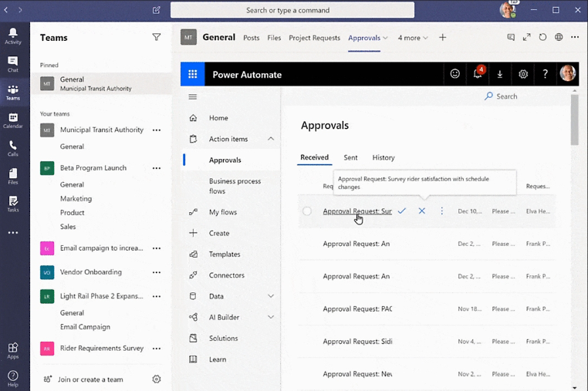
Task: Open the '4 more' tabs dropdown
Action: tap(413, 37)
